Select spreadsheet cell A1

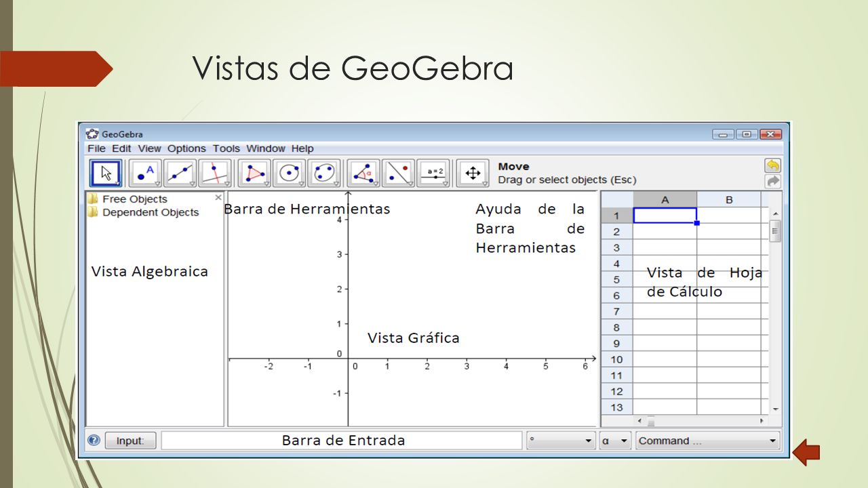coord(665,216)
